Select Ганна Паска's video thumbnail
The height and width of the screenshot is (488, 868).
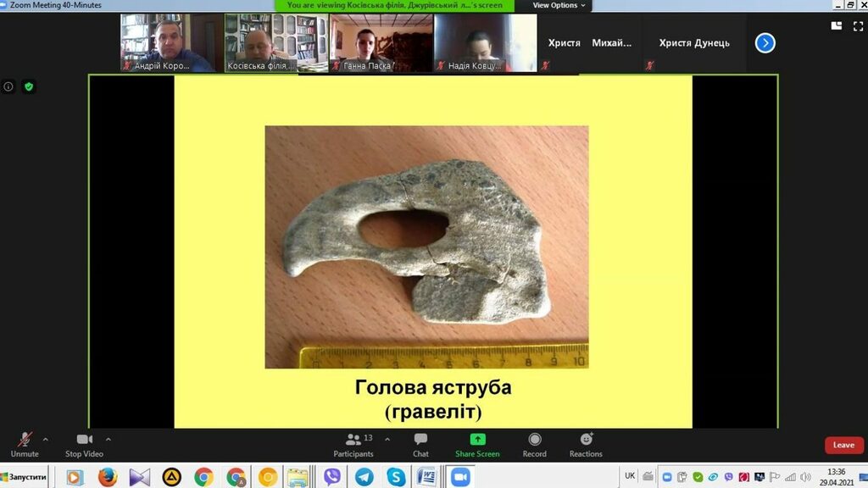pyautogui.click(x=381, y=42)
